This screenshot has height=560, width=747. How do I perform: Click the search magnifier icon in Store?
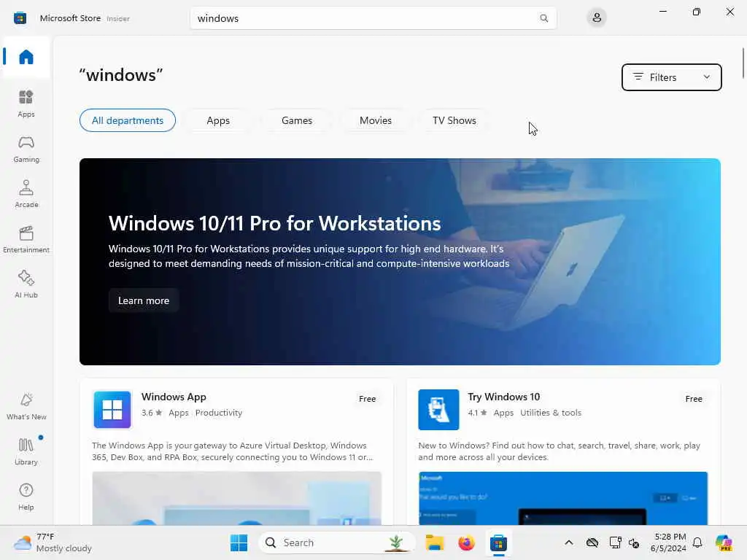(x=543, y=18)
